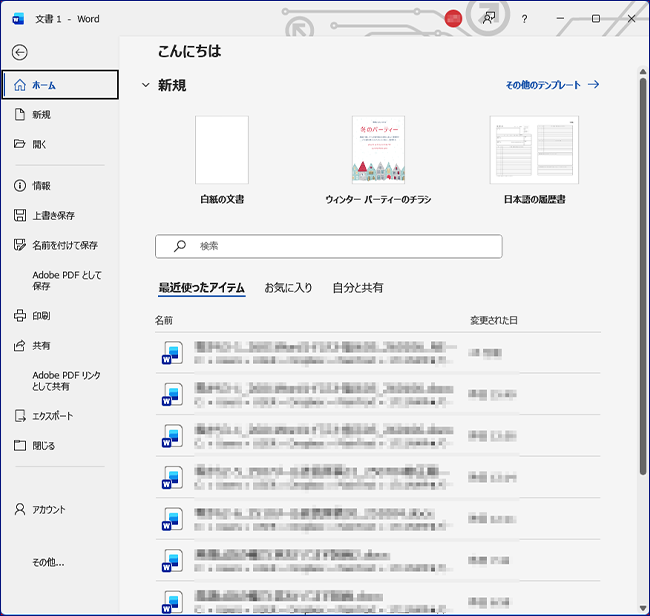Switch to the お気に入り tab
Viewport: 650px width, 616px height.
(288, 288)
